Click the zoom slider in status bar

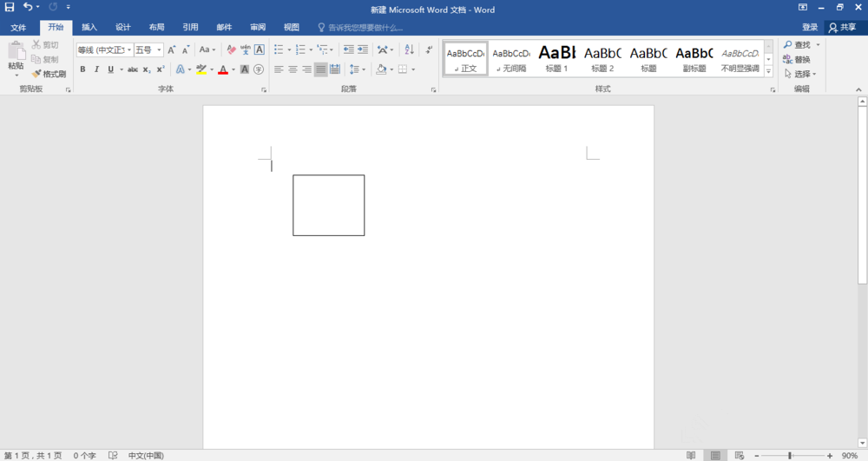[x=789, y=455]
